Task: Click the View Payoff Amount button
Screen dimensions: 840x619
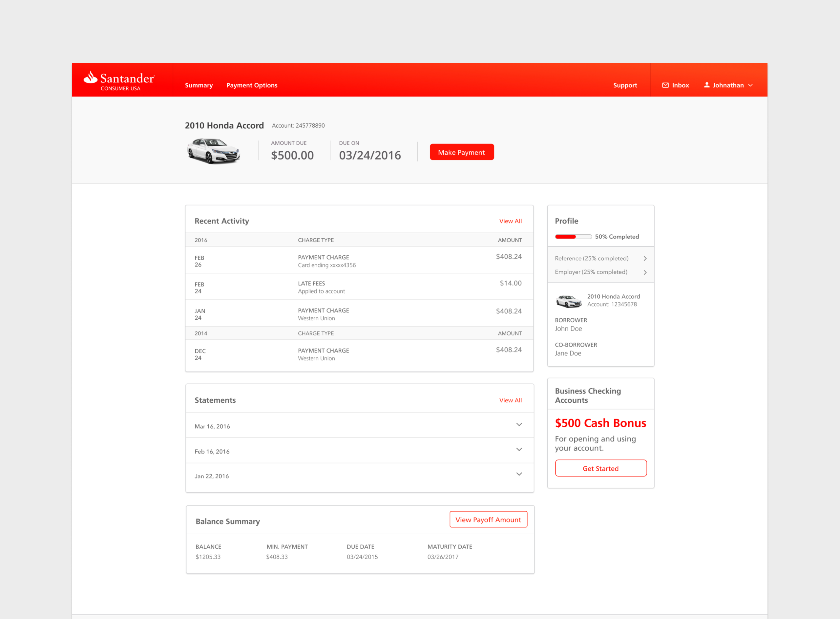Action: pyautogui.click(x=488, y=519)
